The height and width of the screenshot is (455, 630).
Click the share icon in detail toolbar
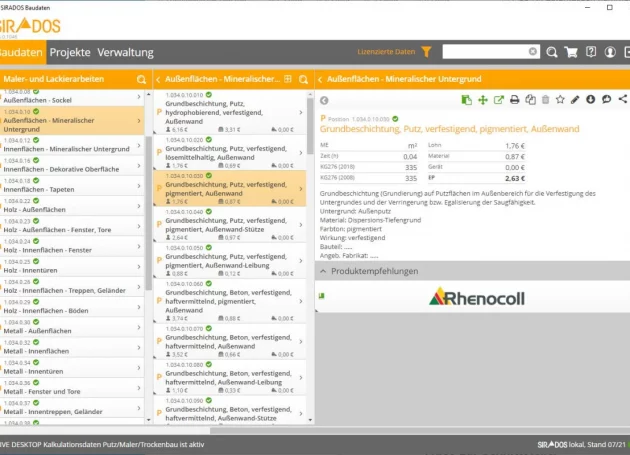click(x=622, y=100)
